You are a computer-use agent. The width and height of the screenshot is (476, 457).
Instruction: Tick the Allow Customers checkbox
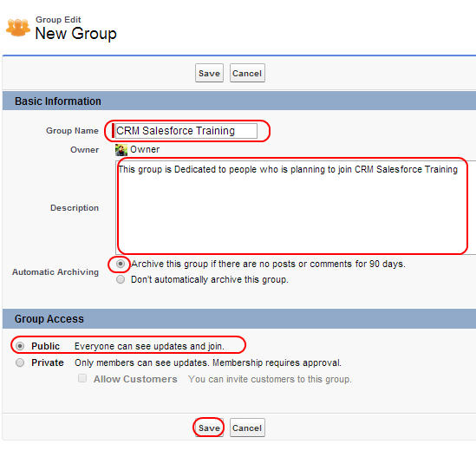pyautogui.click(x=82, y=378)
